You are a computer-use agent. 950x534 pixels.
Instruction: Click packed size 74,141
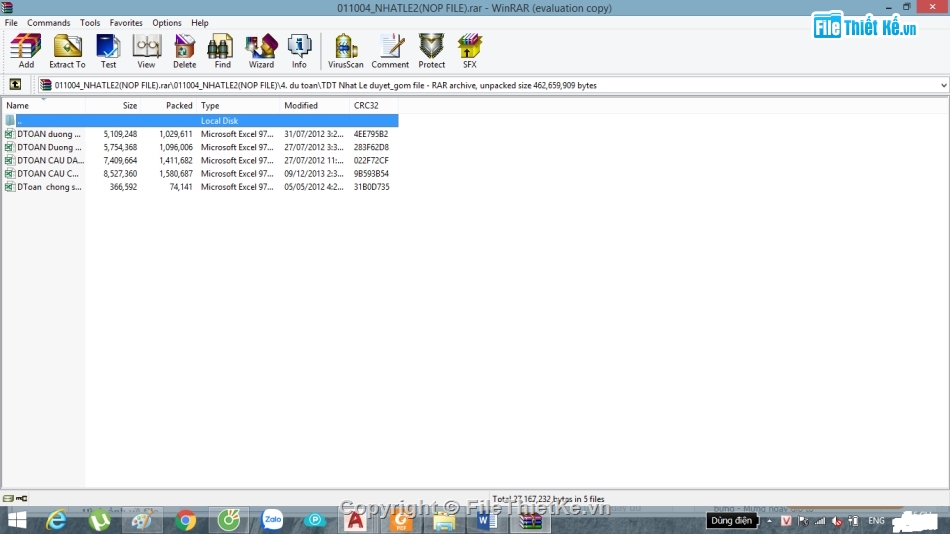(181, 187)
